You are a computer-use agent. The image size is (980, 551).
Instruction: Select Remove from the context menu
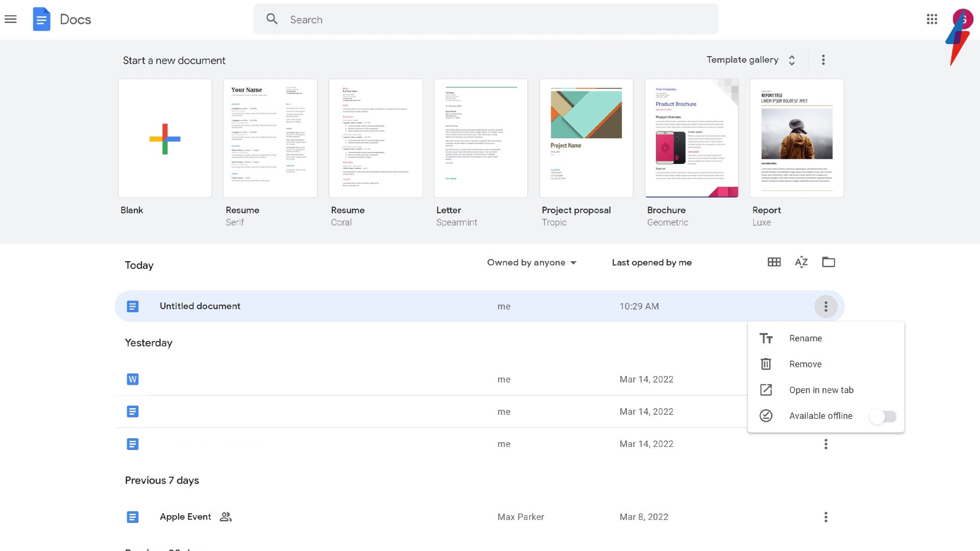coord(826,364)
